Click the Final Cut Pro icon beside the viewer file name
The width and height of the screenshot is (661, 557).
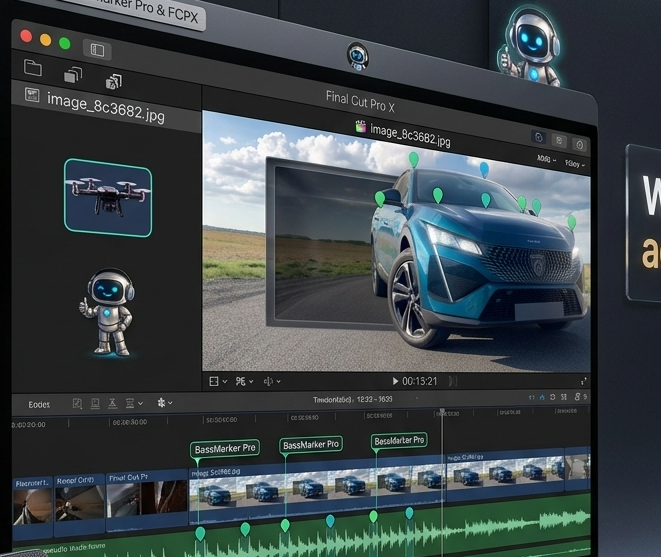pyautogui.click(x=360, y=126)
